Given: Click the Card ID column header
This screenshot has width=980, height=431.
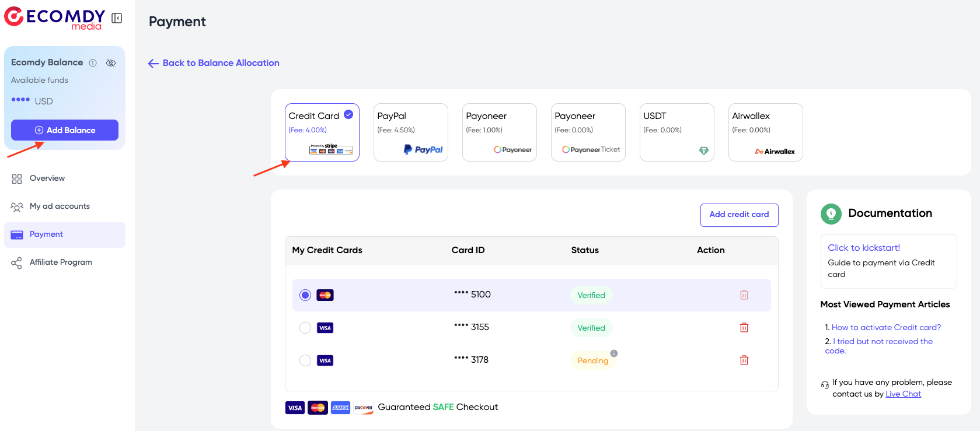Looking at the screenshot, I should (x=468, y=250).
